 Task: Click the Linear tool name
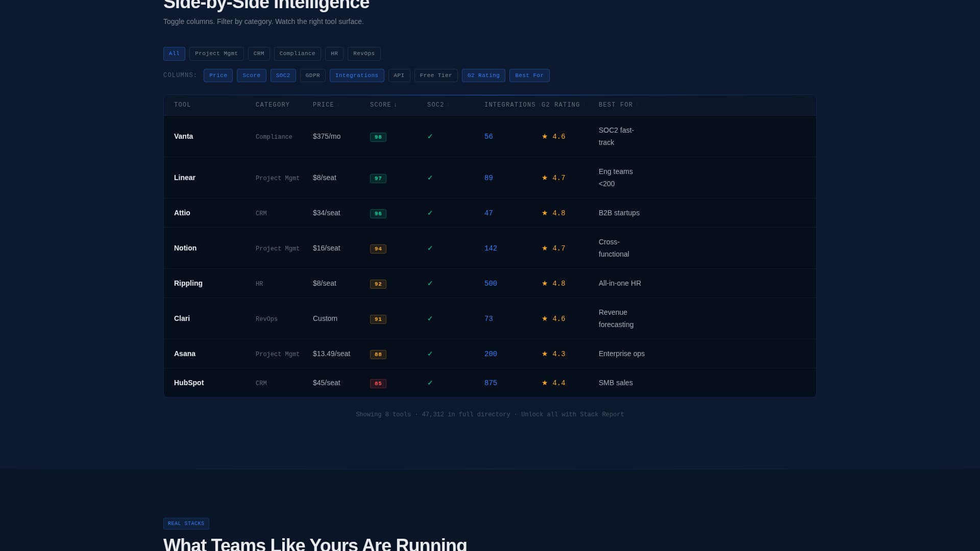(185, 178)
